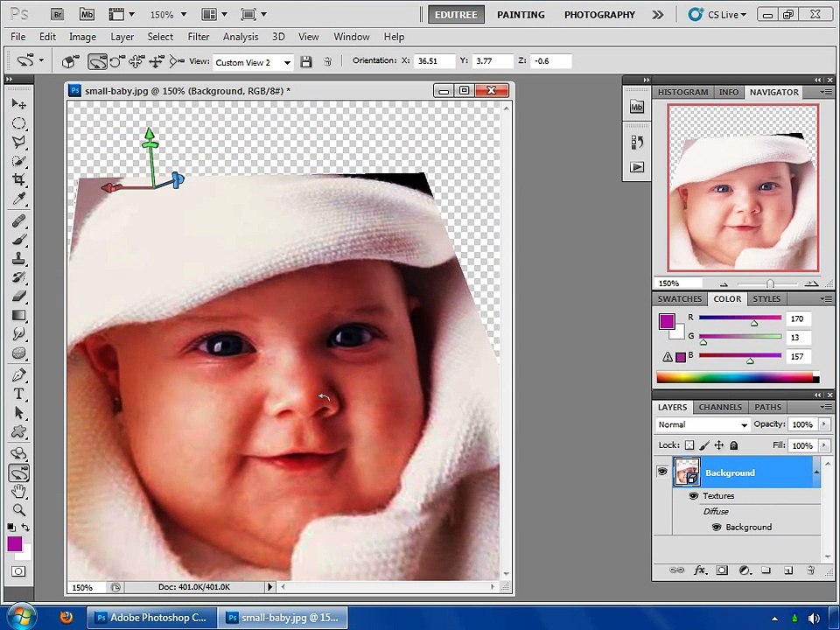Open the Analysis menu
The image size is (840, 630).
tap(241, 37)
